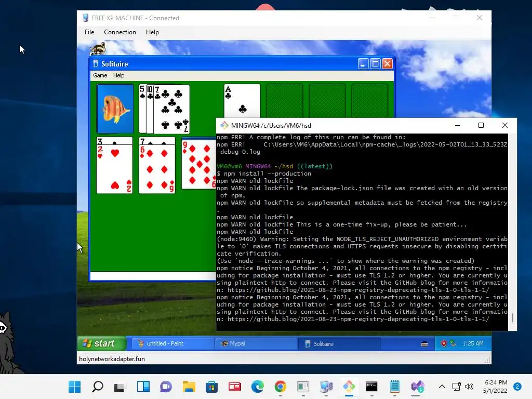Show hidden system tray icons
This screenshot has width=532, height=399.
(442, 387)
